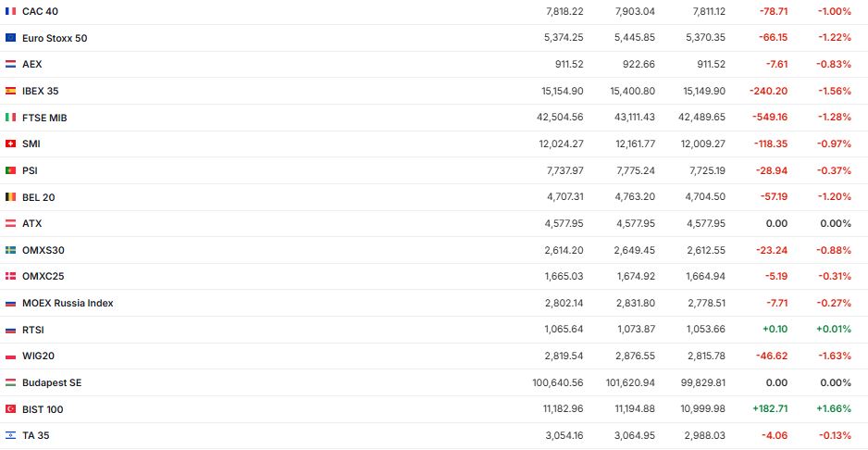
Task: Select the AEX index name
Action: (x=32, y=64)
